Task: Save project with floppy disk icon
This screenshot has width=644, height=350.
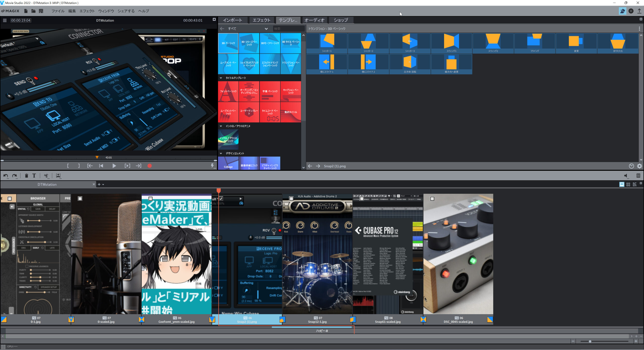Action: point(41,11)
